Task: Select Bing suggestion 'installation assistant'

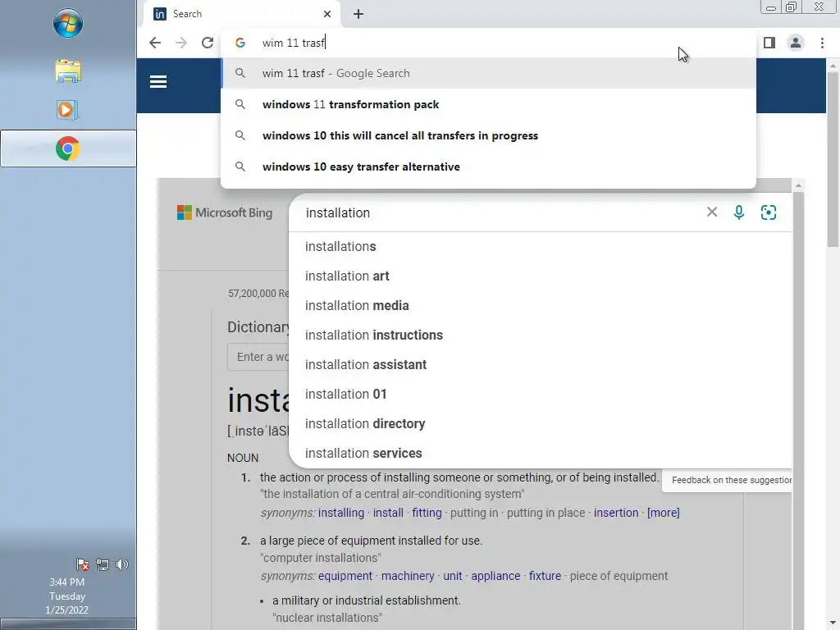Action: tap(540, 364)
